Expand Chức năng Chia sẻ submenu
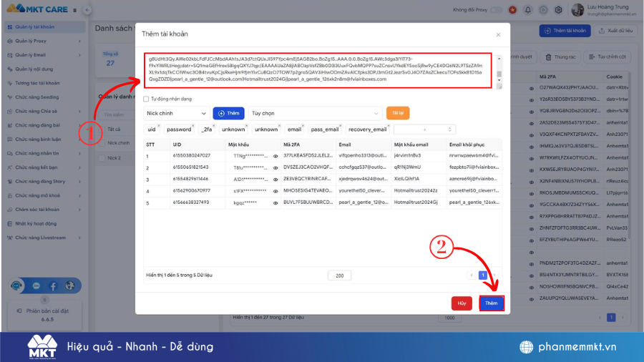644x362 pixels. 45,111
